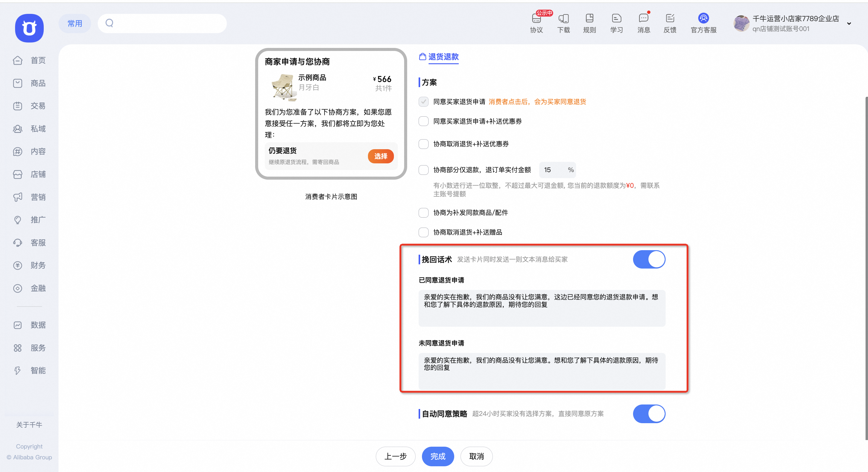Viewport: 868px width, 472px height.
Task: Click the 完成 finish button
Action: click(438, 456)
